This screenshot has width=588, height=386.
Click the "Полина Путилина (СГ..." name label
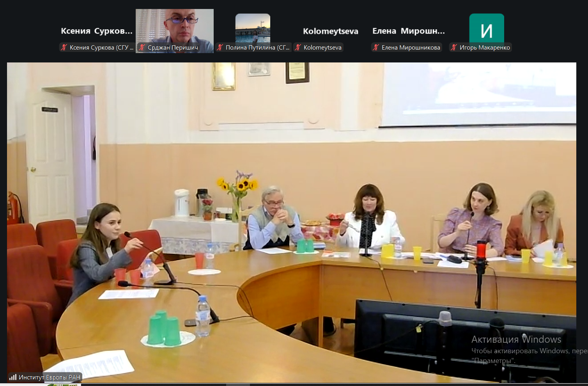[258, 48]
